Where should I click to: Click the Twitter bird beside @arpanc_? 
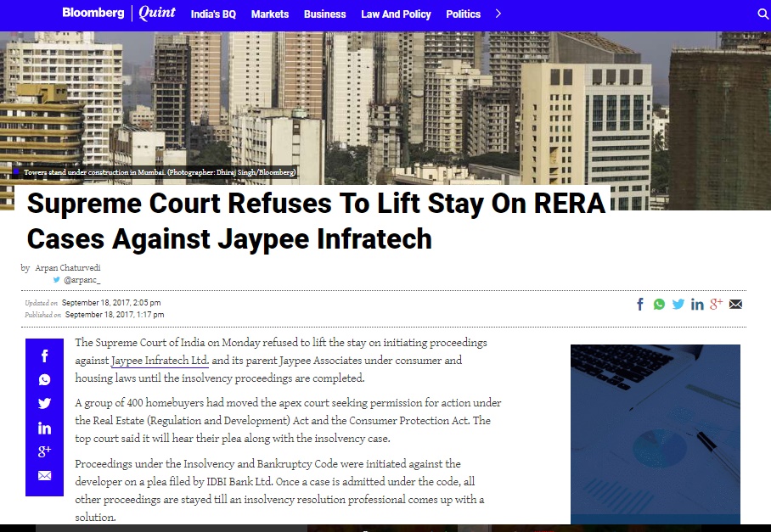point(57,279)
